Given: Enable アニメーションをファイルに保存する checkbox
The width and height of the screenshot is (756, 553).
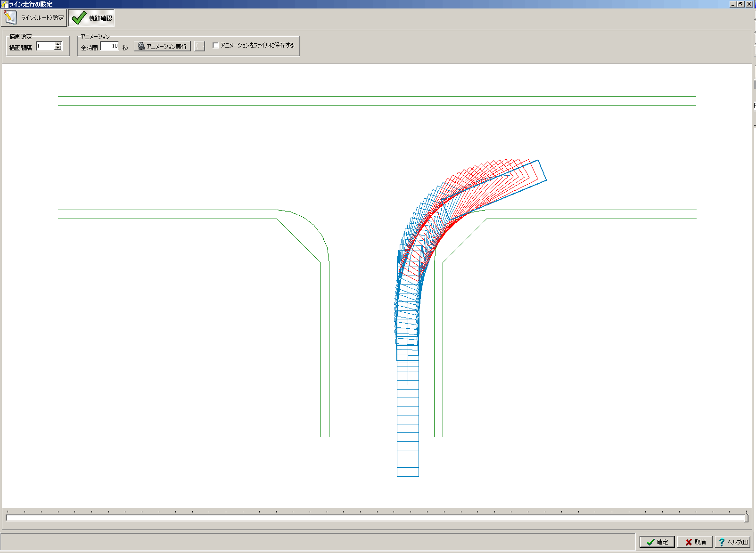Looking at the screenshot, I should click(x=215, y=46).
